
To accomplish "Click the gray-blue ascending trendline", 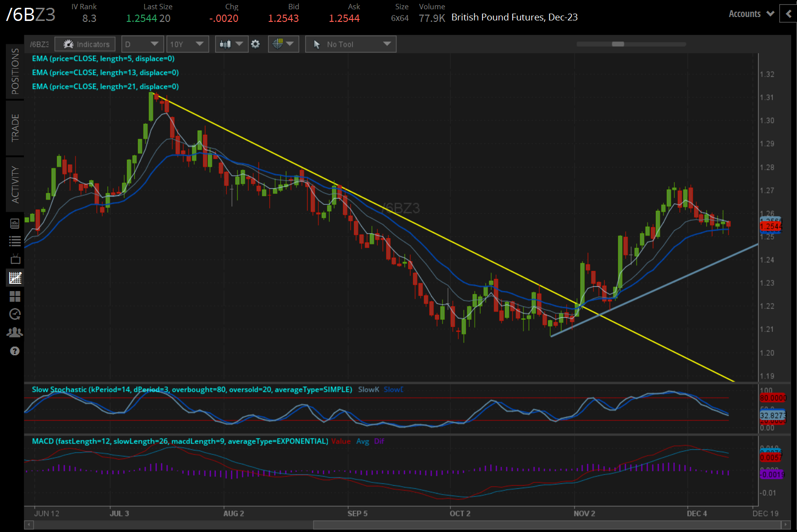I will [x=655, y=290].
